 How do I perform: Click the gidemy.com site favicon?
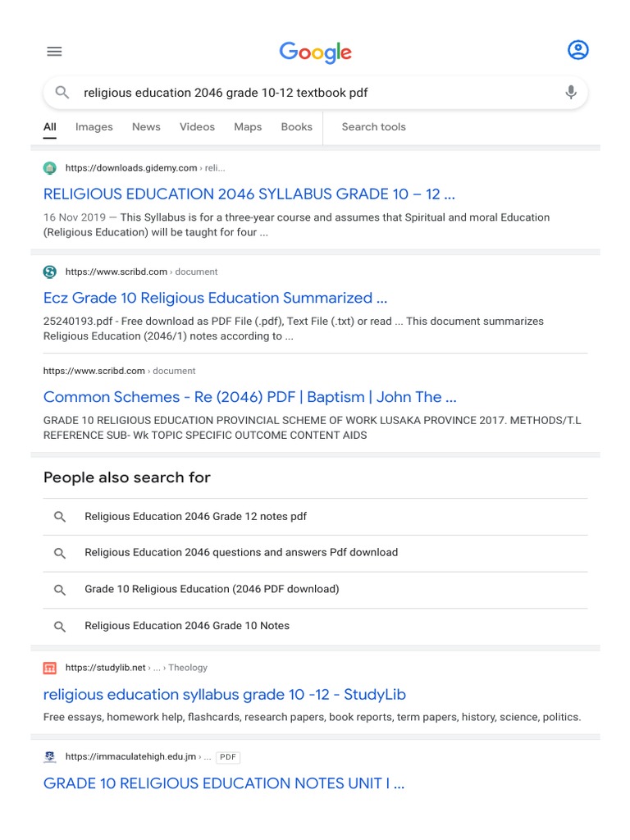coord(50,168)
